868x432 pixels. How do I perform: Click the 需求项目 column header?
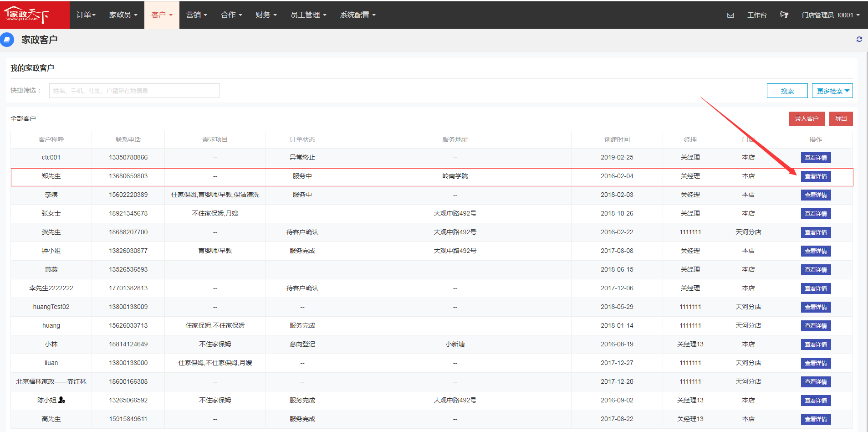[215, 139]
